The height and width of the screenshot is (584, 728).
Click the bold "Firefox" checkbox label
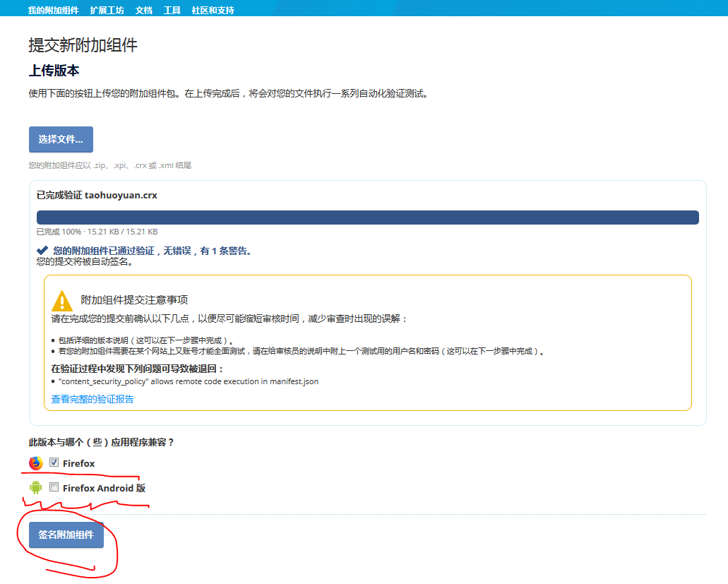click(x=78, y=464)
